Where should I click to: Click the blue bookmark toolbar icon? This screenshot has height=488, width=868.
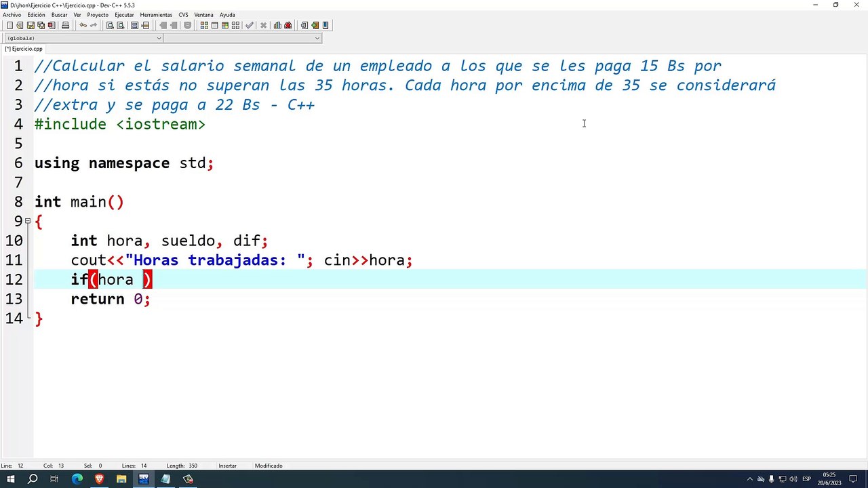click(325, 25)
